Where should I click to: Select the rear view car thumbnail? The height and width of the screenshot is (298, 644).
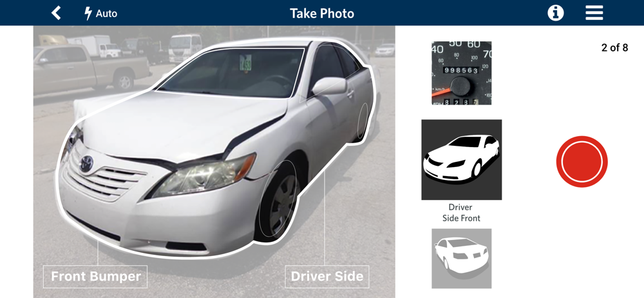click(x=461, y=259)
